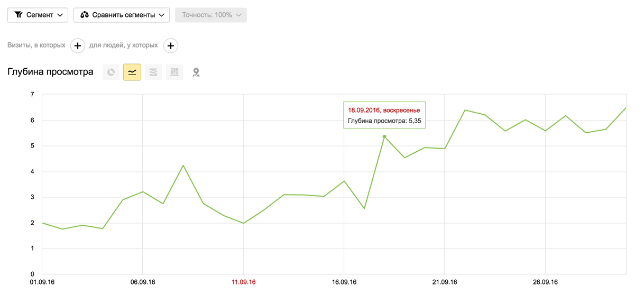Switch to pie chart view
Screen dimensions: 644x303
point(111,72)
